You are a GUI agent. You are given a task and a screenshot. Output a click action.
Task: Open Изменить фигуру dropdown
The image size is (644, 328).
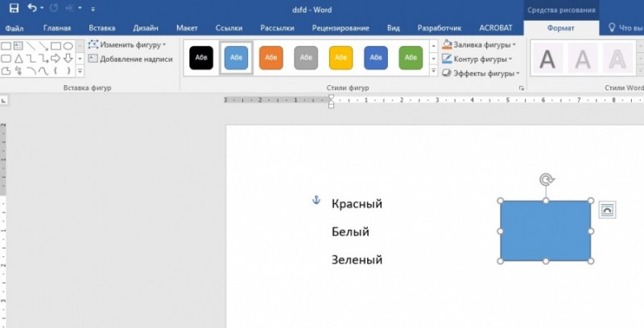(127, 45)
